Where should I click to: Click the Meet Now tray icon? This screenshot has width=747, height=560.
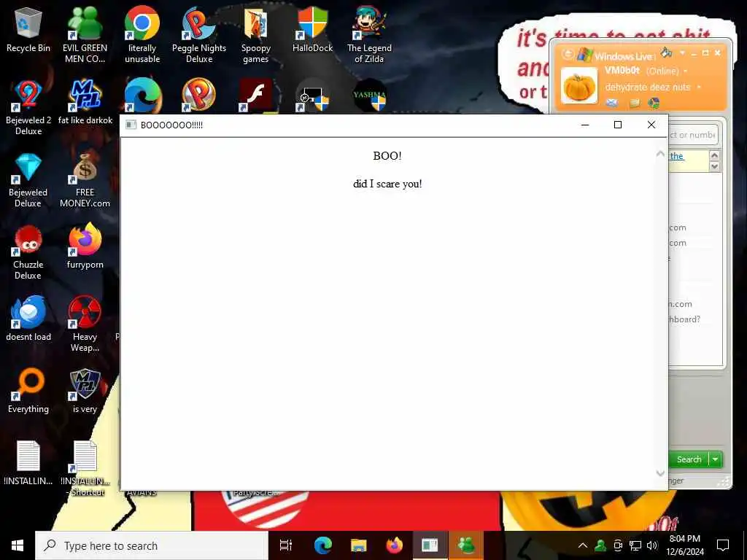[x=618, y=545]
